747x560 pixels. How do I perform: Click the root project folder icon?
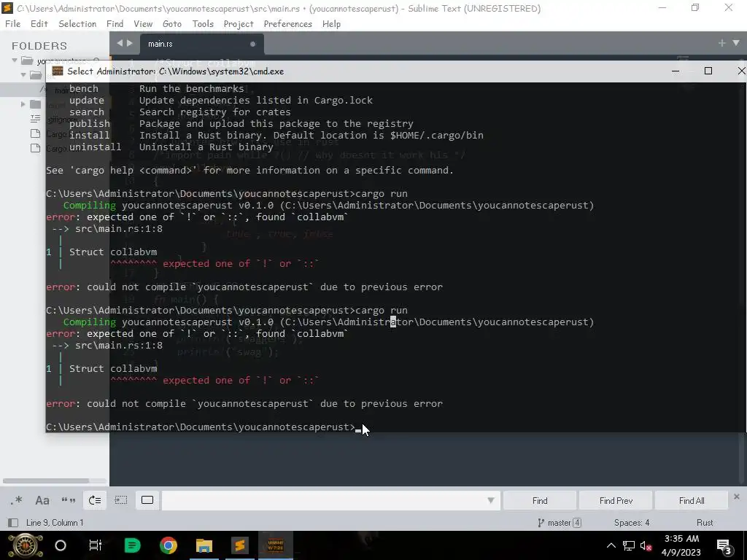pos(27,61)
